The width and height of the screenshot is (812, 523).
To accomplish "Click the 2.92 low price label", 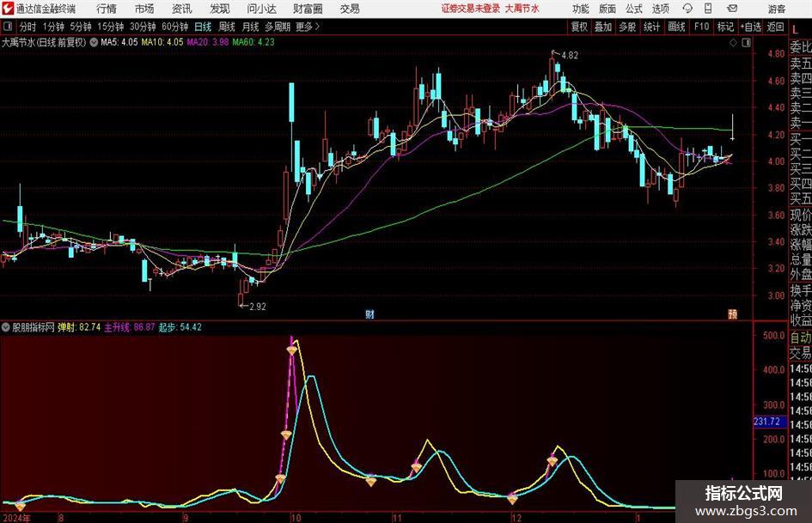I will click(258, 307).
